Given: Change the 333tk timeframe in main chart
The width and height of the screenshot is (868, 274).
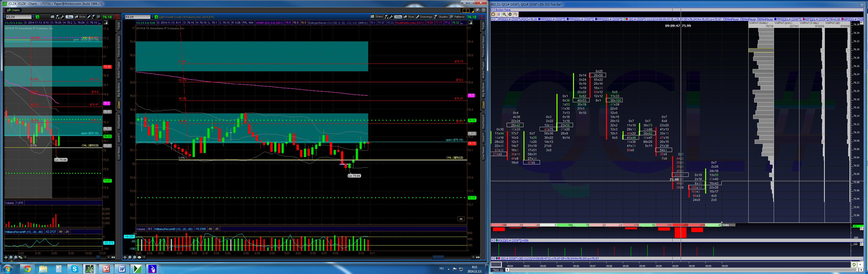Looking at the screenshot, I should click(398, 17).
